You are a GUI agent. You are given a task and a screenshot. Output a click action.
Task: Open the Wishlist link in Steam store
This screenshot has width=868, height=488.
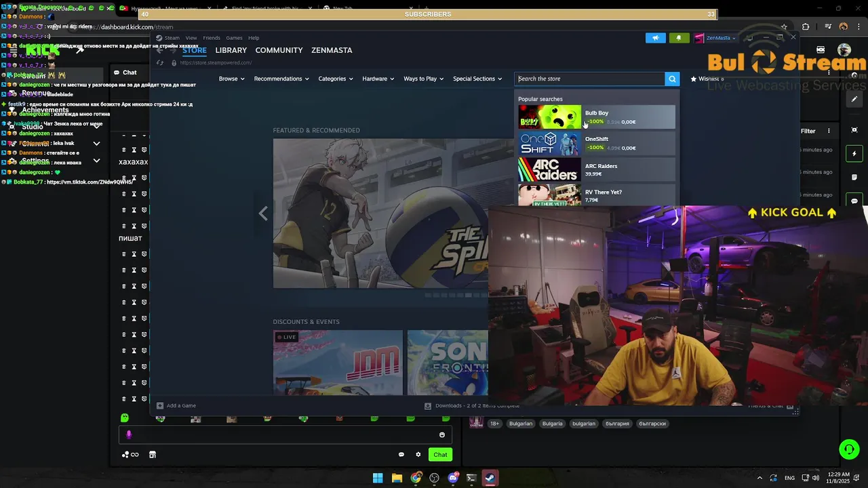pyautogui.click(x=707, y=79)
